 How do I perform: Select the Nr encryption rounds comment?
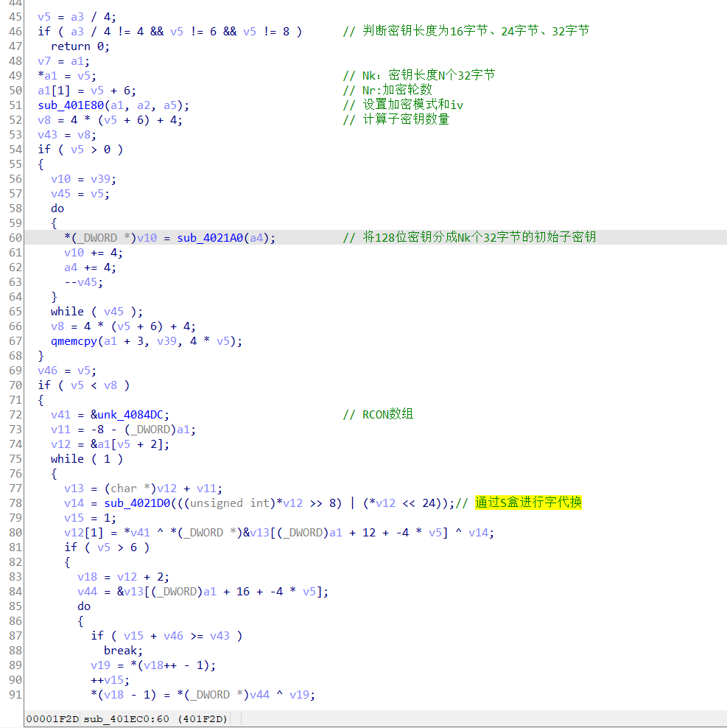point(387,90)
